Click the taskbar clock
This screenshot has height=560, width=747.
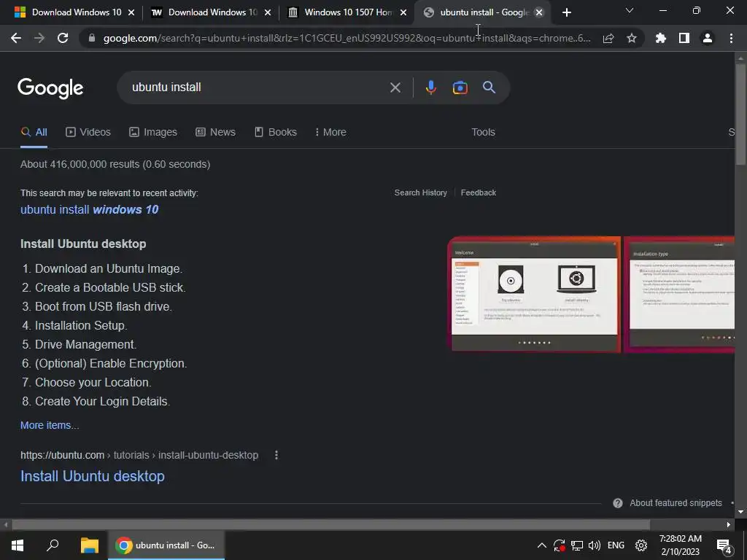681,545
